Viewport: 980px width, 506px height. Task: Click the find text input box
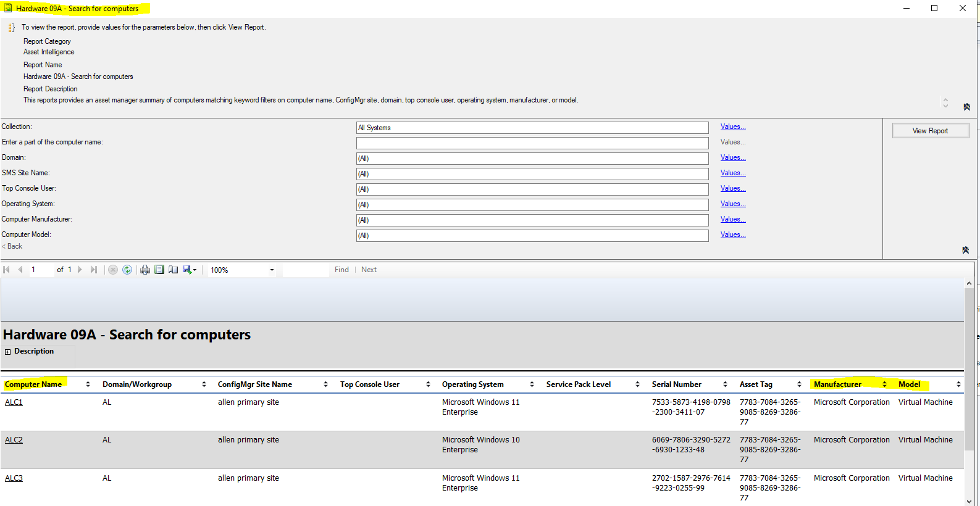[x=306, y=270]
